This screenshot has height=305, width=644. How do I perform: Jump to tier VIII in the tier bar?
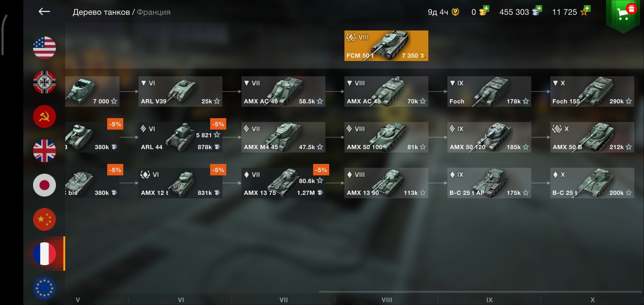pyautogui.click(x=386, y=300)
